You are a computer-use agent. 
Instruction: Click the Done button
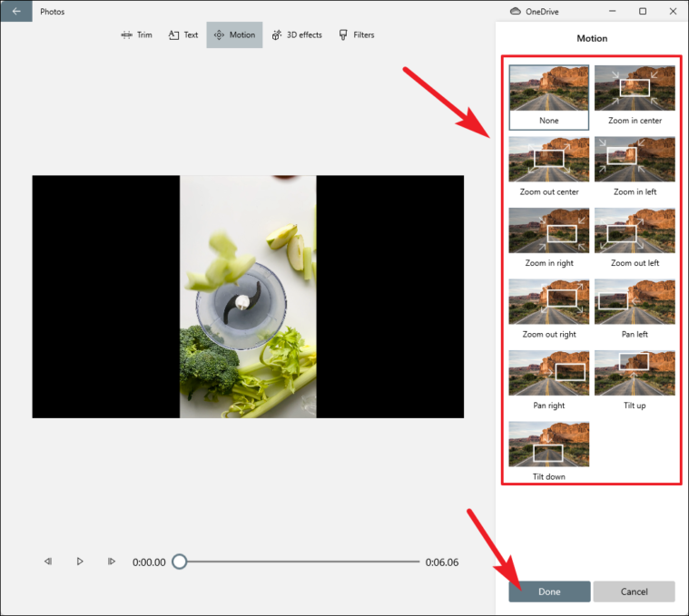tap(549, 592)
